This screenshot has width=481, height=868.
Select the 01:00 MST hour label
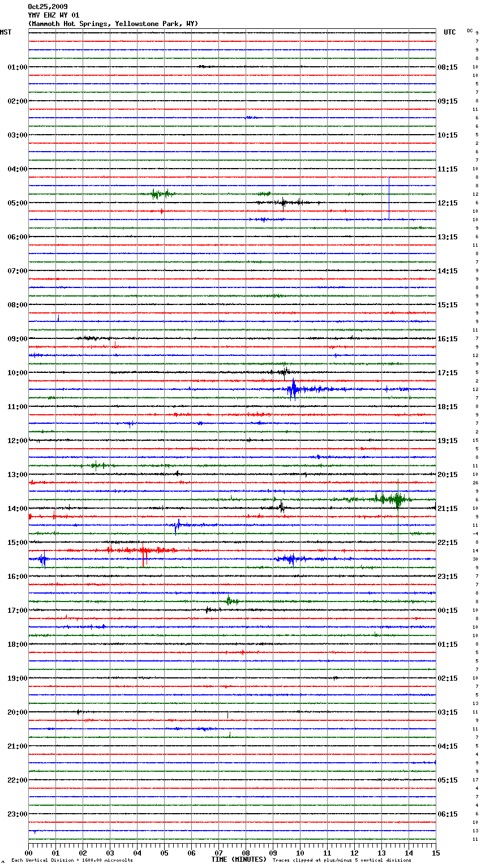18,67
